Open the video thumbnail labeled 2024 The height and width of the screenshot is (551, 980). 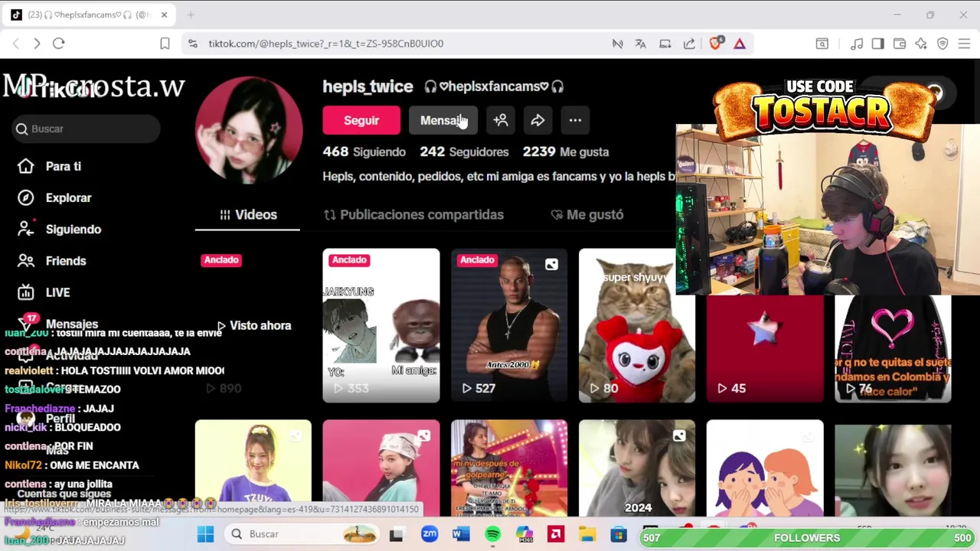coord(637,468)
